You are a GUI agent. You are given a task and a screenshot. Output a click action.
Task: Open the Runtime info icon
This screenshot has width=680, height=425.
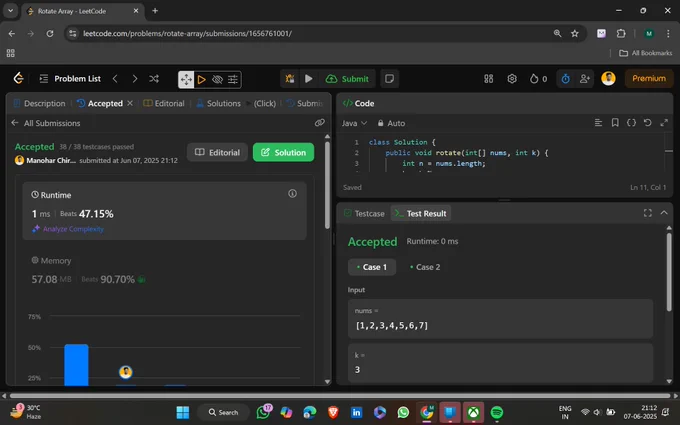coord(293,193)
